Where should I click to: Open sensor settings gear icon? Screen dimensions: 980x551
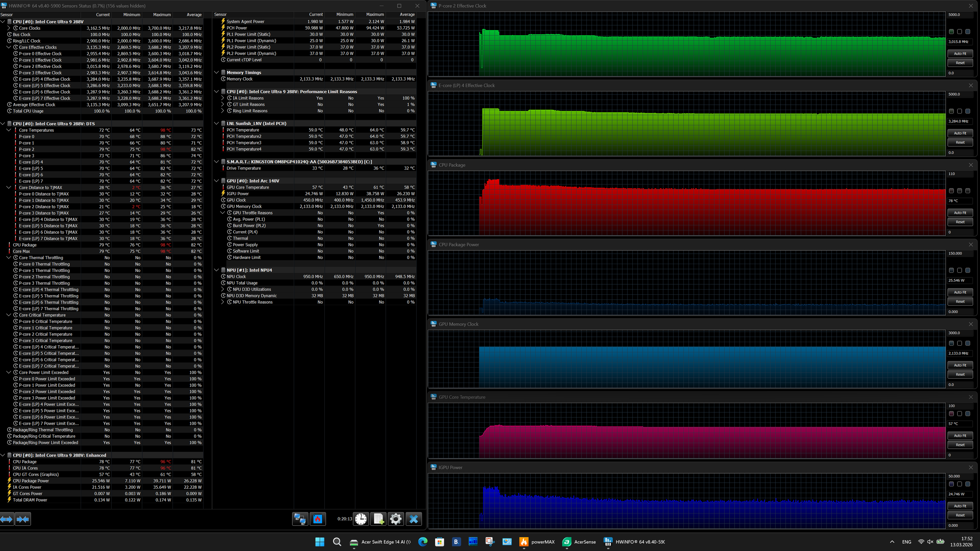click(396, 519)
